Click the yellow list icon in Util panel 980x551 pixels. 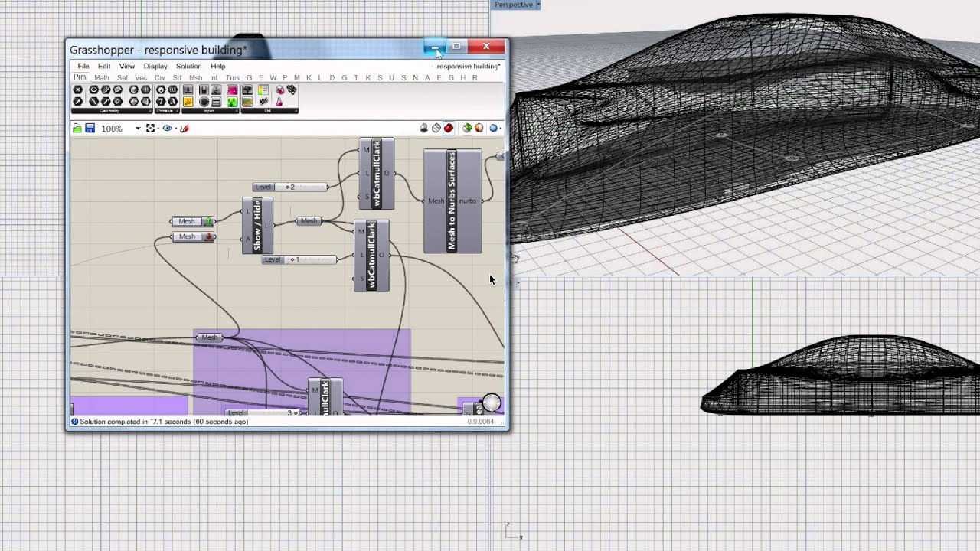tap(263, 90)
